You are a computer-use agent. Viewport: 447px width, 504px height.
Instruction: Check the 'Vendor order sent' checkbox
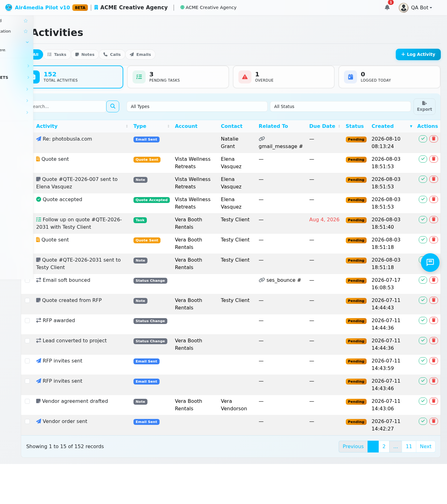(27, 421)
